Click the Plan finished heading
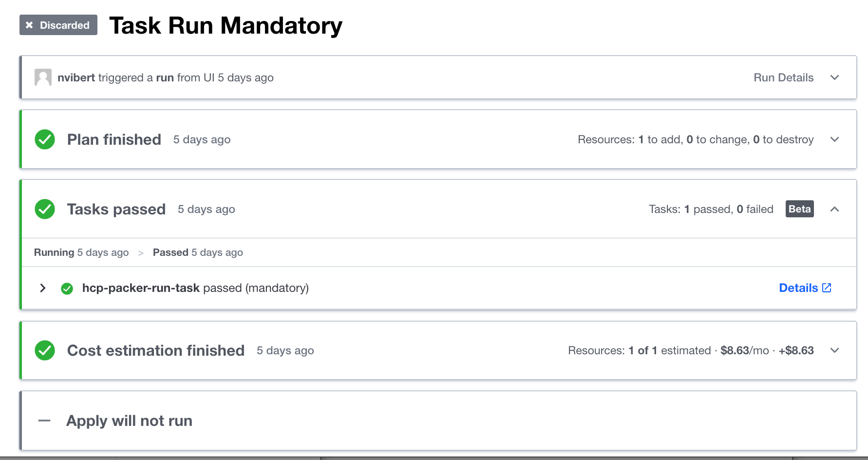Viewport: 868px width, 460px height. 114,139
